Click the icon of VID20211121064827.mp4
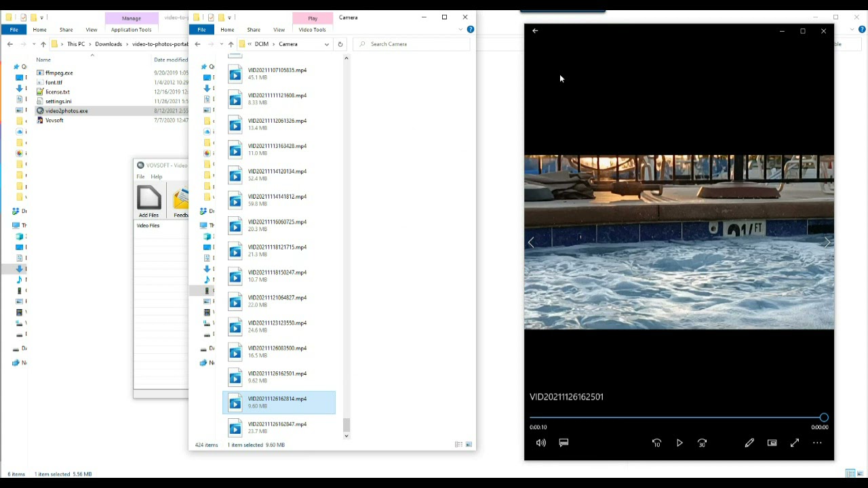Screen dimensions: 868x488 coord(235,302)
